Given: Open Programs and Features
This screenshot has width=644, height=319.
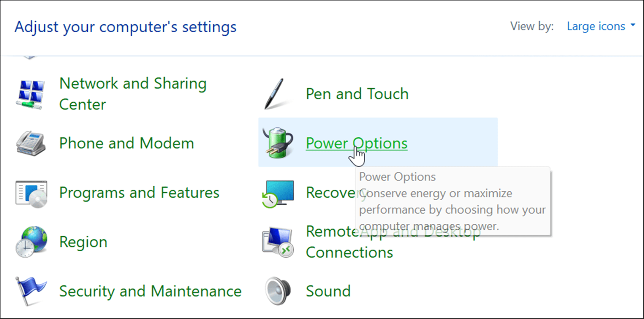Looking at the screenshot, I should tap(139, 192).
